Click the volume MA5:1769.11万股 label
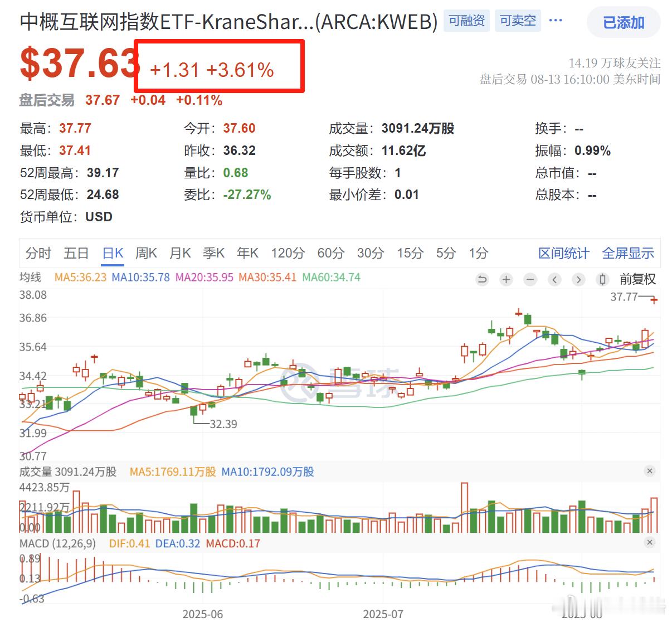The width and height of the screenshot is (672, 622). tap(173, 472)
